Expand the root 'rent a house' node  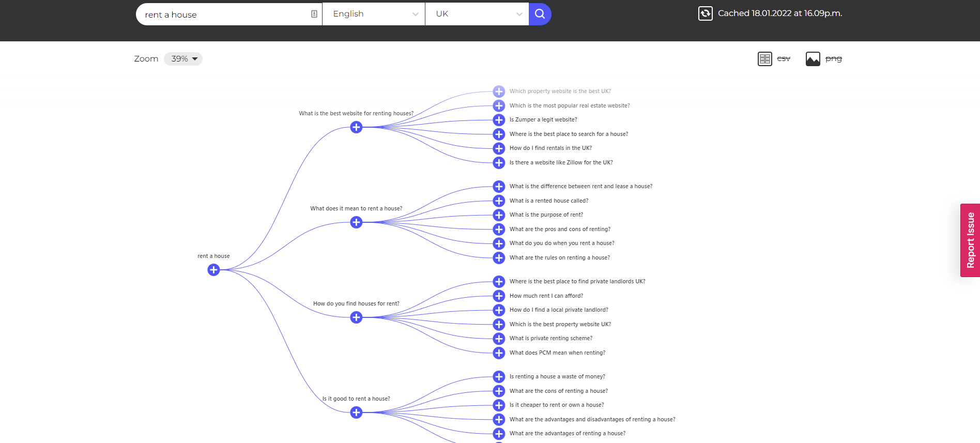click(x=213, y=270)
